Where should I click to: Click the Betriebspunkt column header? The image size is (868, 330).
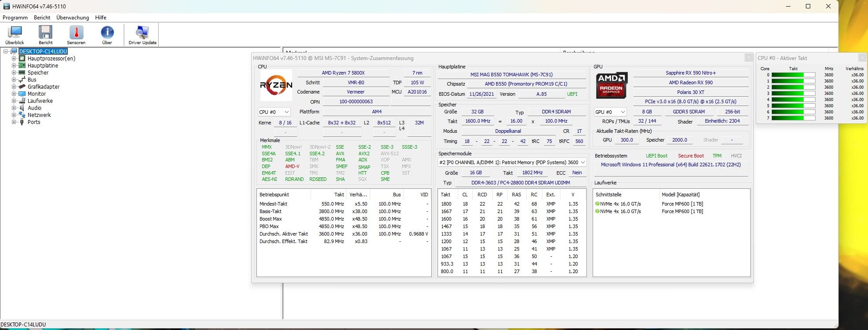(x=284, y=195)
